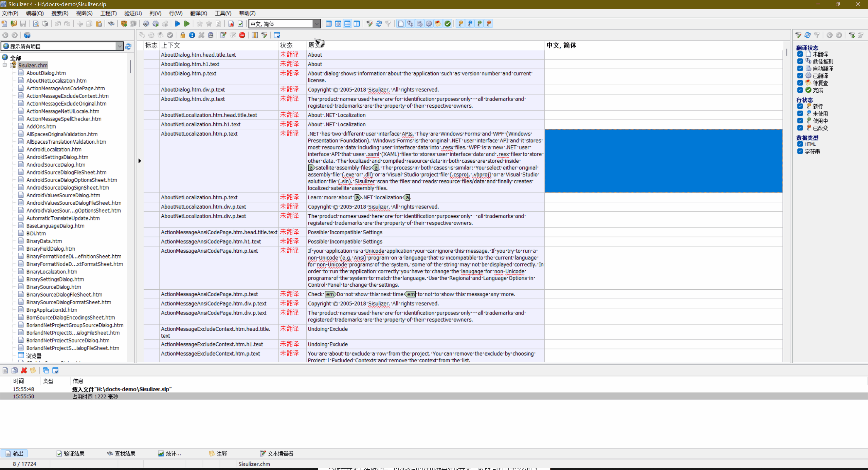Click the refresh arrows icon in filter panel
This screenshot has height=470, width=868.
point(808,35)
